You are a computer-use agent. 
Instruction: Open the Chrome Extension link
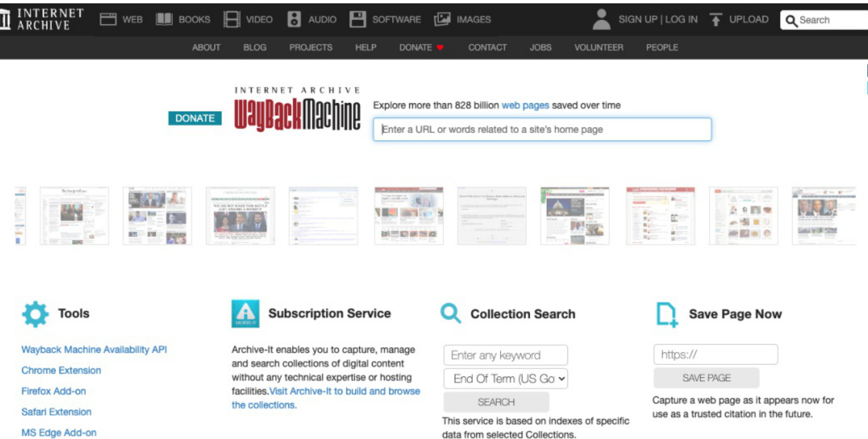[x=61, y=370]
